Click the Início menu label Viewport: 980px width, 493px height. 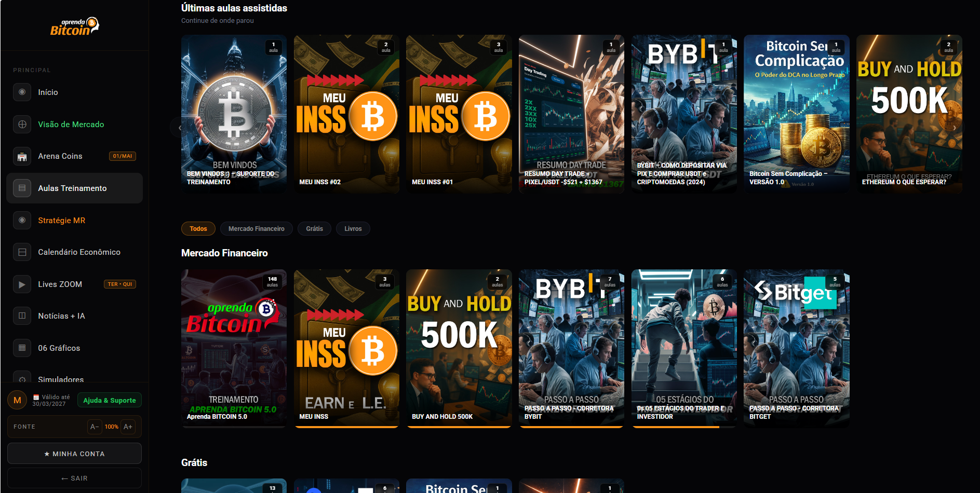point(48,92)
